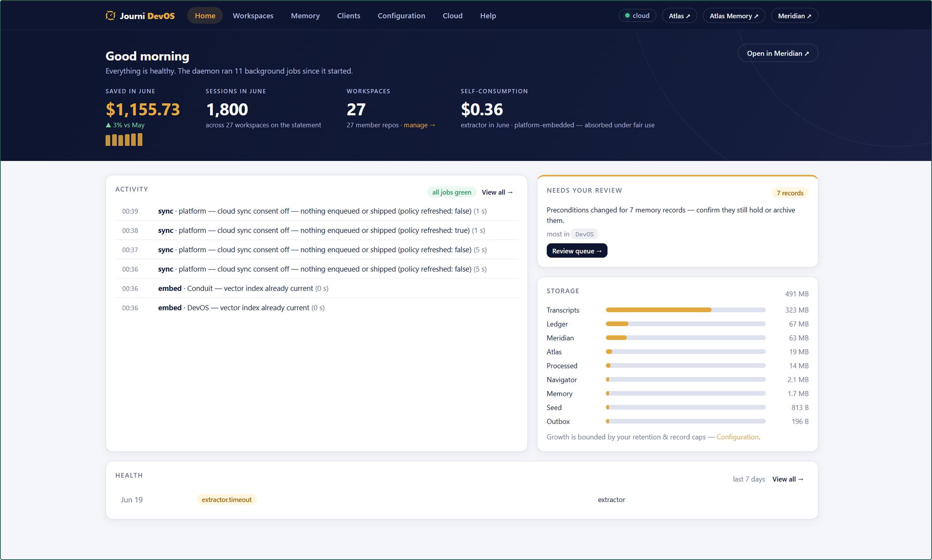The width and height of the screenshot is (932, 560).
Task: Click the all jobs green badge
Action: tap(452, 192)
